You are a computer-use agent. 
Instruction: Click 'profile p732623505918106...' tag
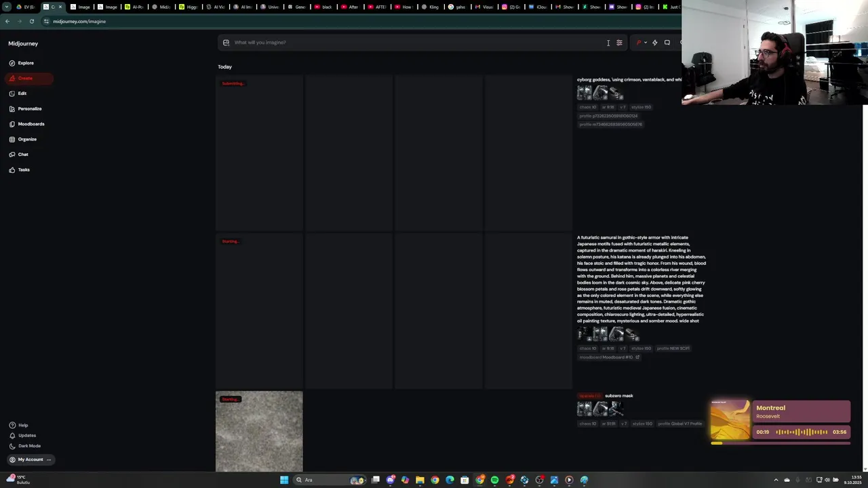click(608, 116)
